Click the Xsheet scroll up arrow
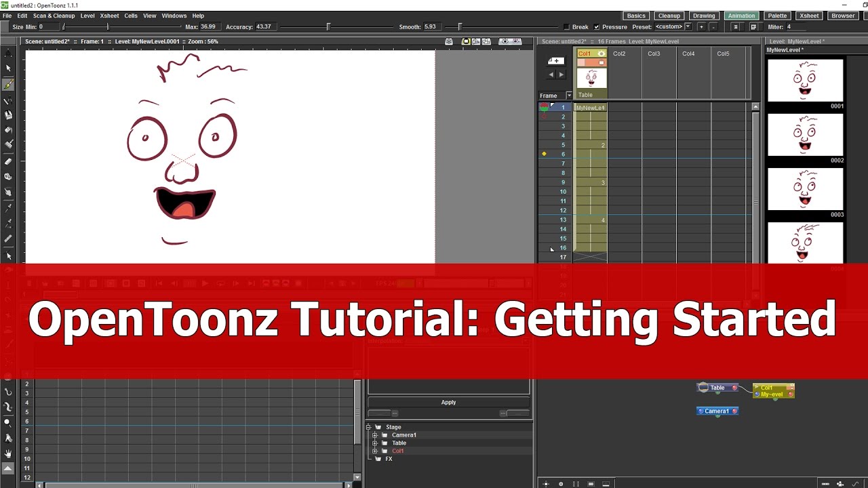Viewport: 868px width, 488px height. [755, 107]
